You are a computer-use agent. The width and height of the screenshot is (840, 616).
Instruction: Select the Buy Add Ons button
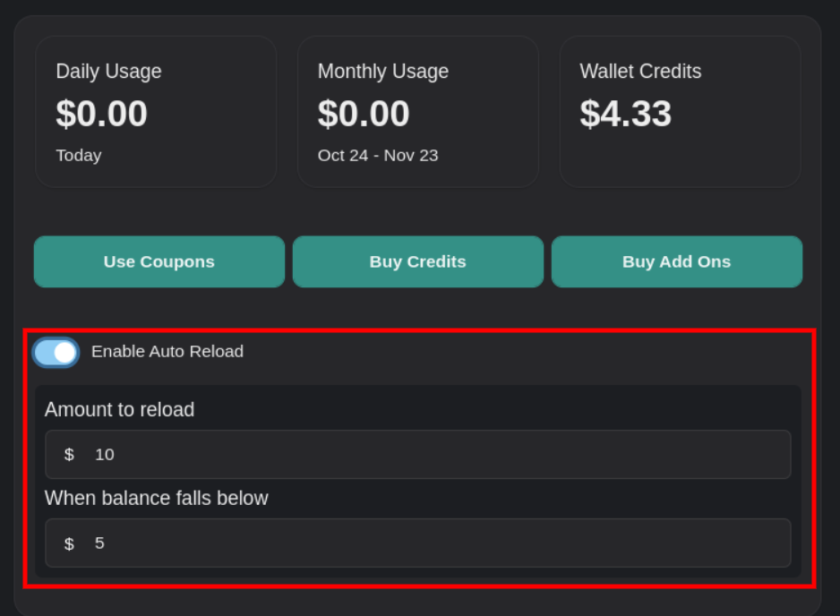click(676, 261)
